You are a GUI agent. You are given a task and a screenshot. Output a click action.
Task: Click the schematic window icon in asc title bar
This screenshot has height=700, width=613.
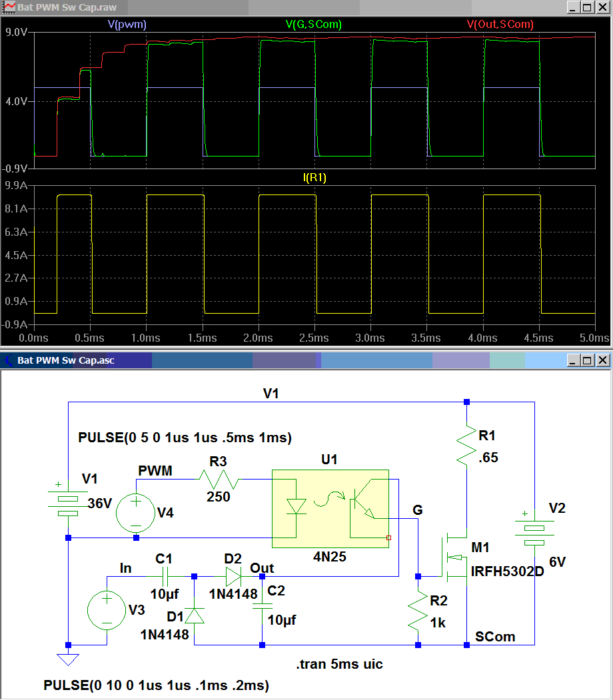tap(9, 360)
